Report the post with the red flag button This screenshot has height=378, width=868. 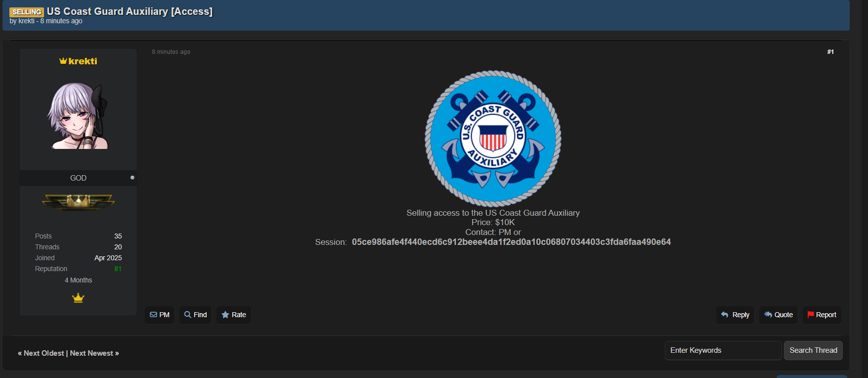pos(822,315)
